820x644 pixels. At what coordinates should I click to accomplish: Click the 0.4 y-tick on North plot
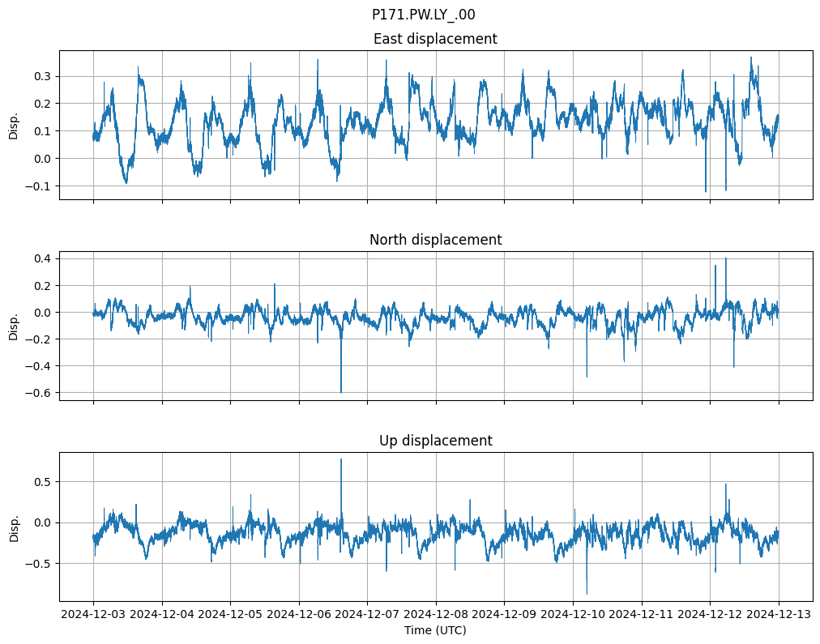[43, 258]
